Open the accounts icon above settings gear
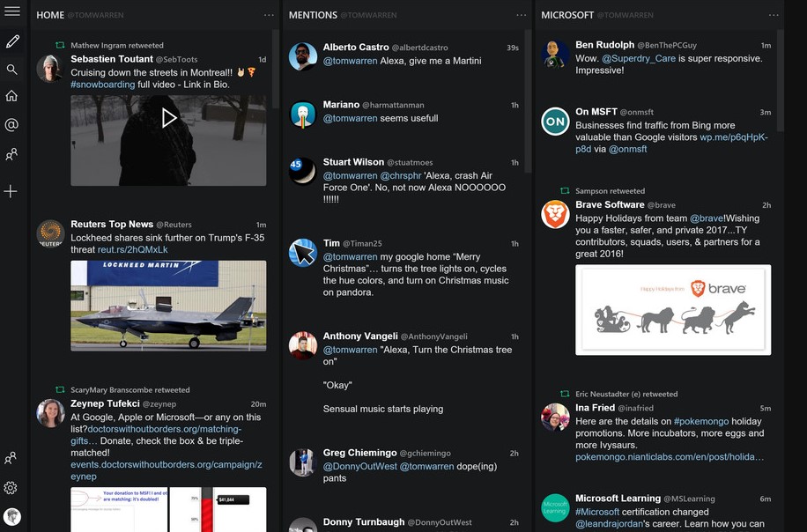Screen dimensions: 807x532 [11, 458]
